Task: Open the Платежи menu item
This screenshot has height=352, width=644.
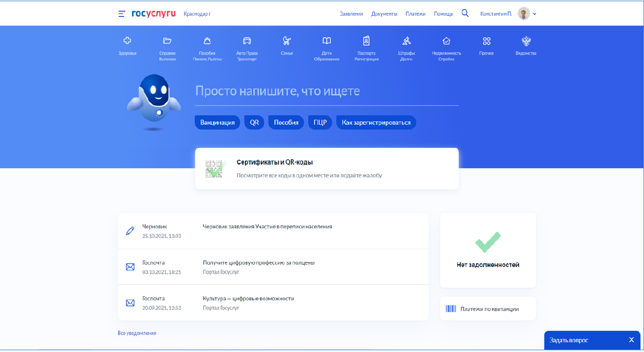Action: click(x=415, y=14)
